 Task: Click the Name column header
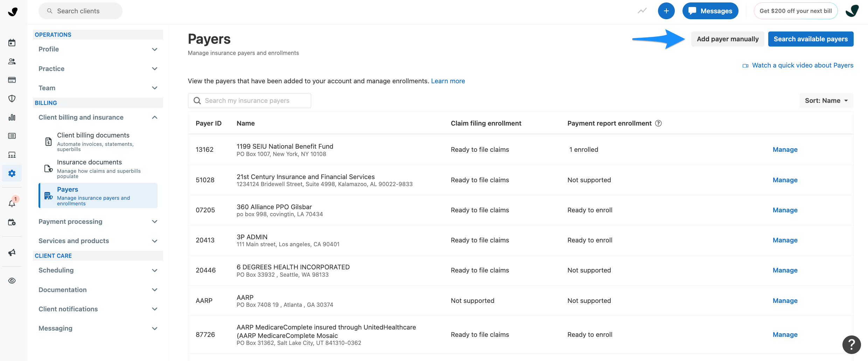coord(246,123)
